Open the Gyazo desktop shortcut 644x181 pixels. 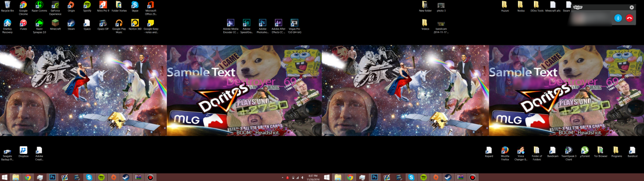coord(87,25)
